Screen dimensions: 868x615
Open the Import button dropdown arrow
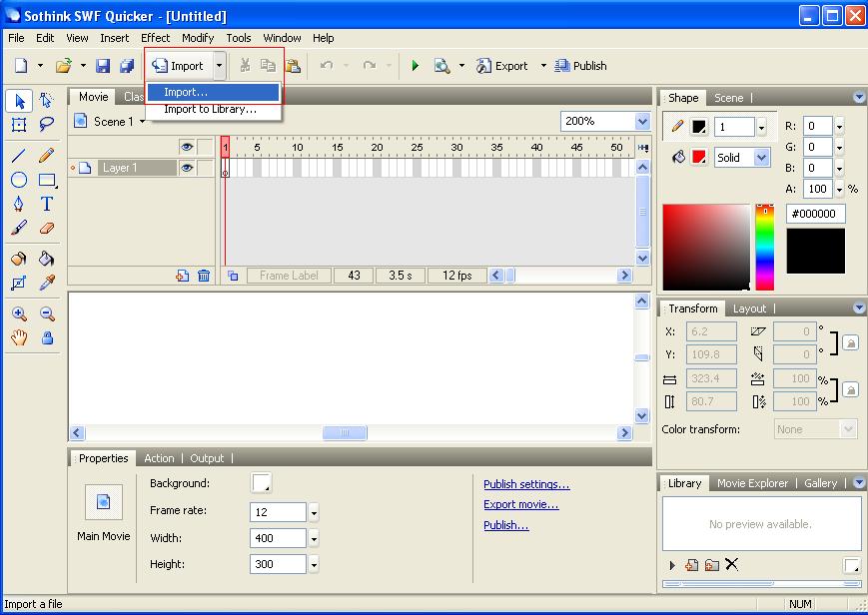pyautogui.click(x=219, y=66)
